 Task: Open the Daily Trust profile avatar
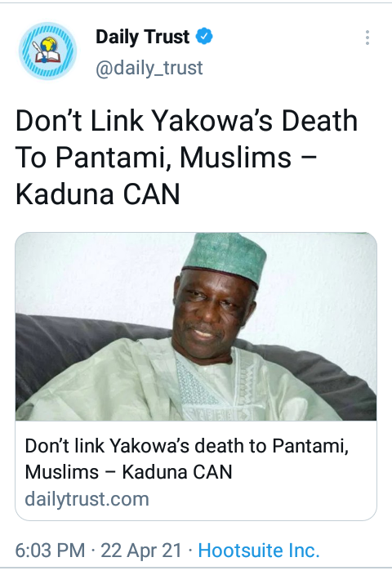(x=47, y=51)
